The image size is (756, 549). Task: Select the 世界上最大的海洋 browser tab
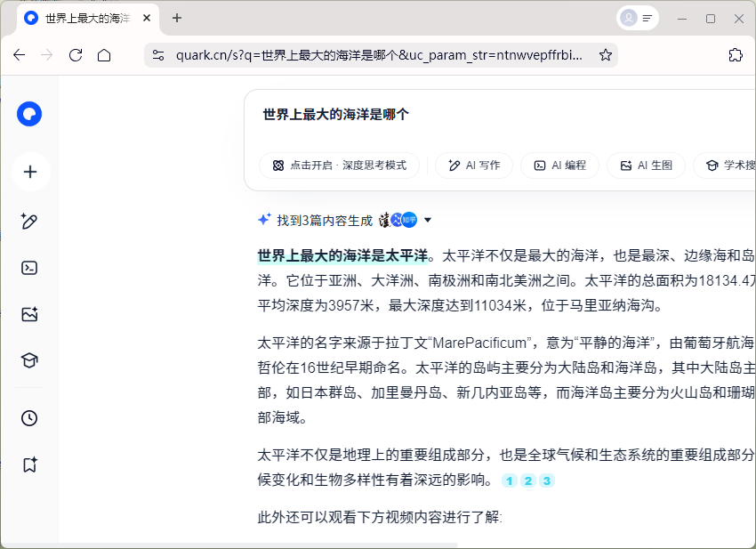(x=87, y=18)
